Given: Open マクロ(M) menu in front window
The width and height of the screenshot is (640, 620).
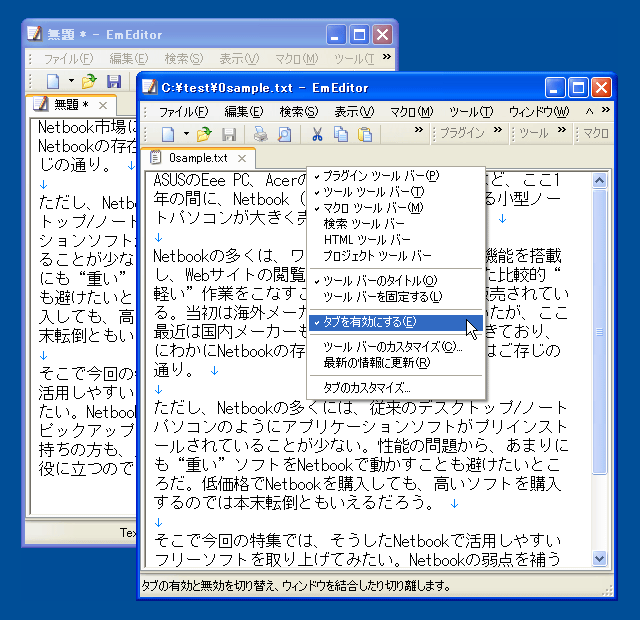Looking at the screenshot, I should tap(411, 111).
